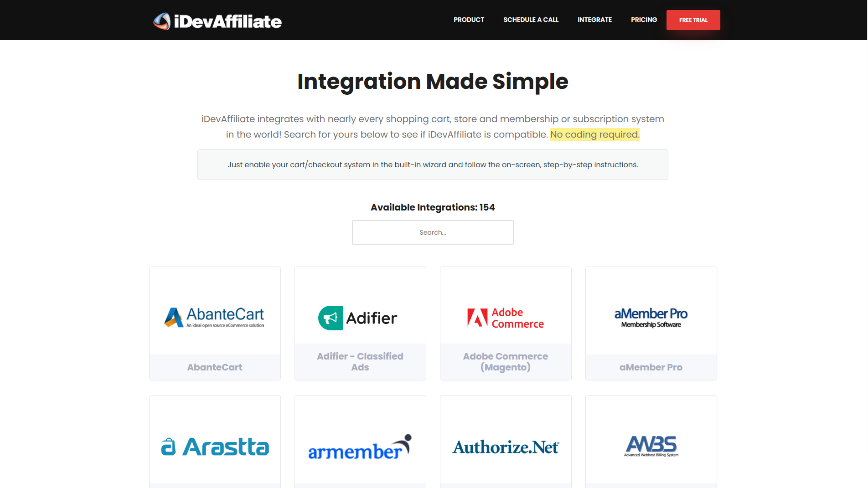The image size is (868, 488).
Task: Start the Free Trial
Action: tap(693, 20)
